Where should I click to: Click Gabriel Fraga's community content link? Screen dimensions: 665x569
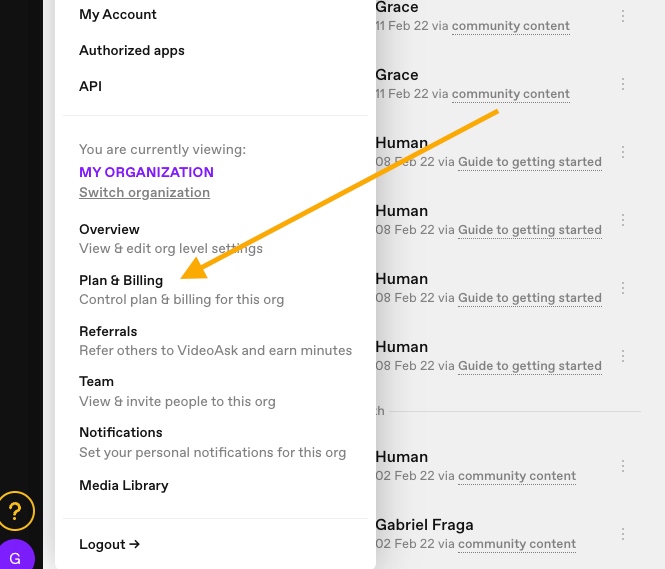(517, 544)
